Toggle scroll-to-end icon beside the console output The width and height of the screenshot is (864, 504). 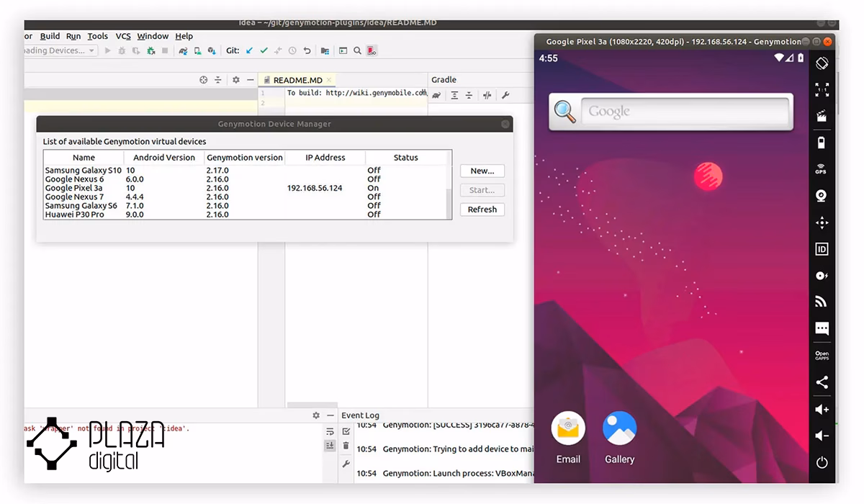pyautogui.click(x=330, y=446)
